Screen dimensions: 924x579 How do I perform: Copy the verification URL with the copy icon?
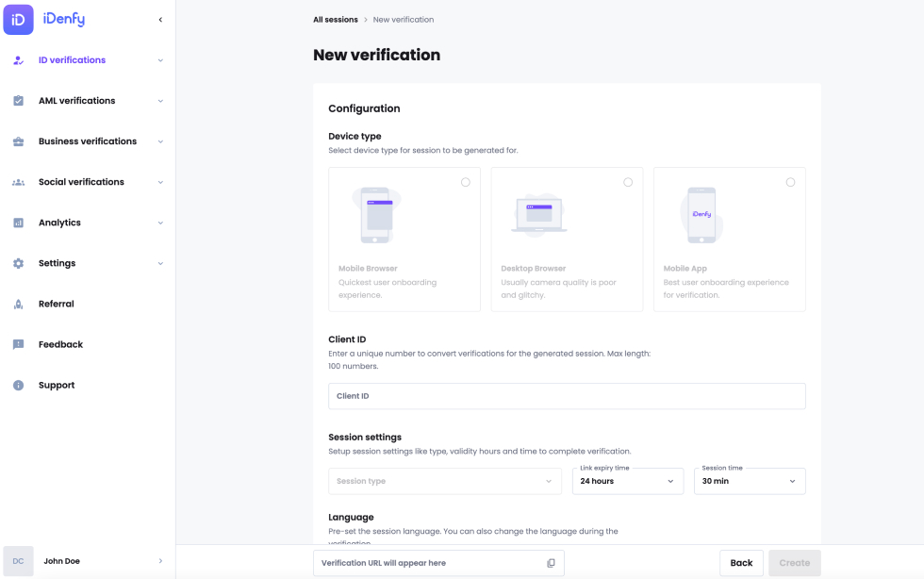[550, 561]
